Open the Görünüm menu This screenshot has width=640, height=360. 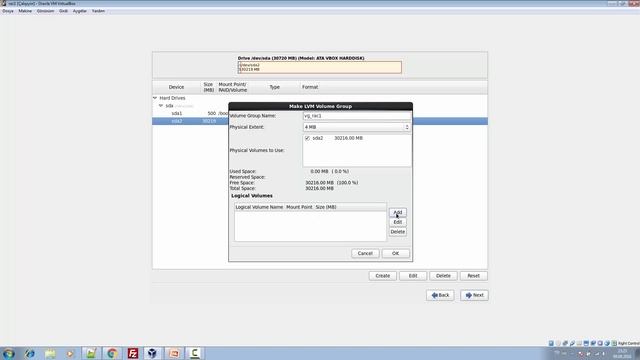click(x=45, y=11)
